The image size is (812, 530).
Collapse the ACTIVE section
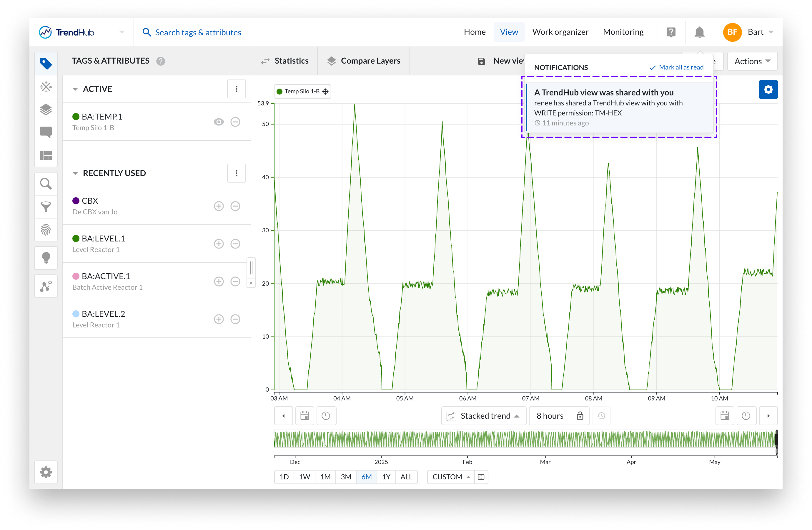[x=75, y=89]
